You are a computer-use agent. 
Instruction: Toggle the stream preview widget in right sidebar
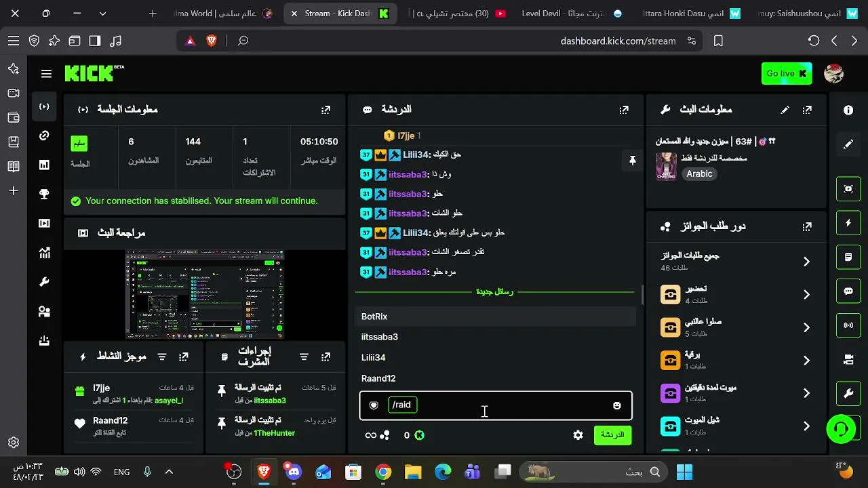click(x=848, y=189)
